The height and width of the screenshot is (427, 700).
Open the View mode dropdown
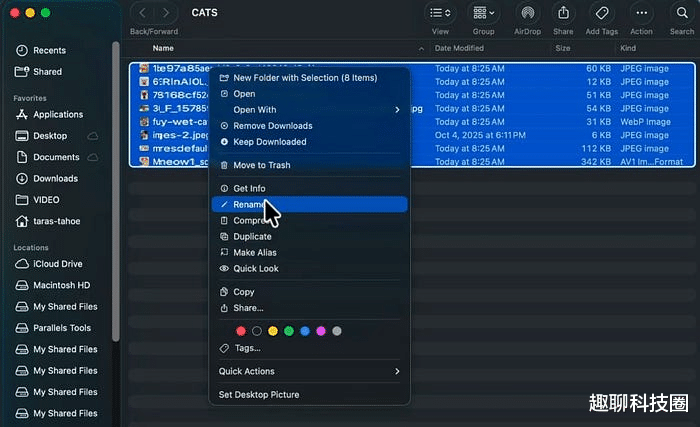click(439, 13)
